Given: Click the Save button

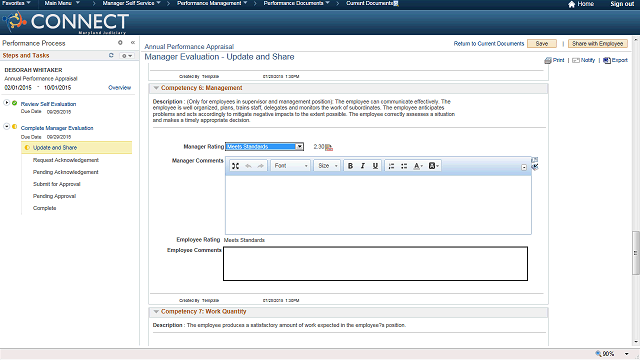Looking at the screenshot, I should pos(542,44).
